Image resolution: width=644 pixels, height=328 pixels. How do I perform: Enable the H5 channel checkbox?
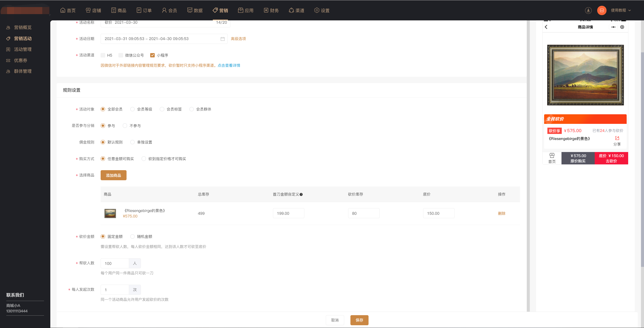pyautogui.click(x=103, y=55)
